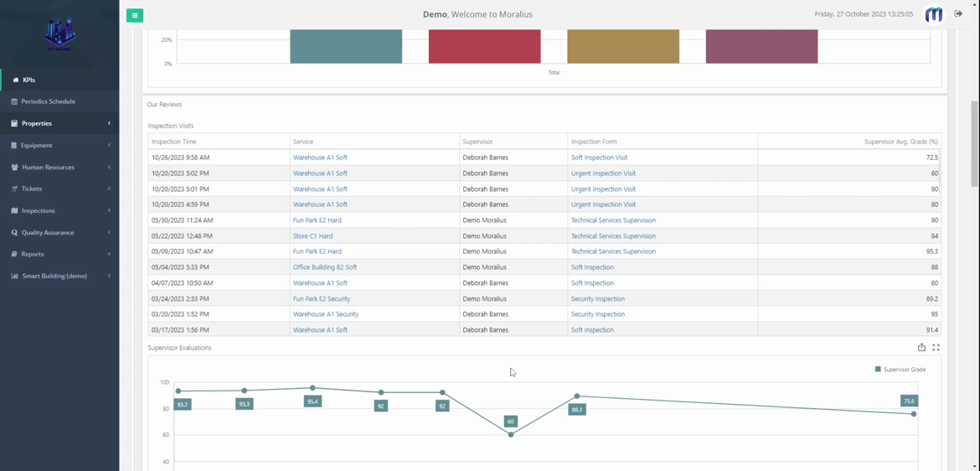The height and width of the screenshot is (471, 980).
Task: Click the 89.3 data point label
Action: 577,410
